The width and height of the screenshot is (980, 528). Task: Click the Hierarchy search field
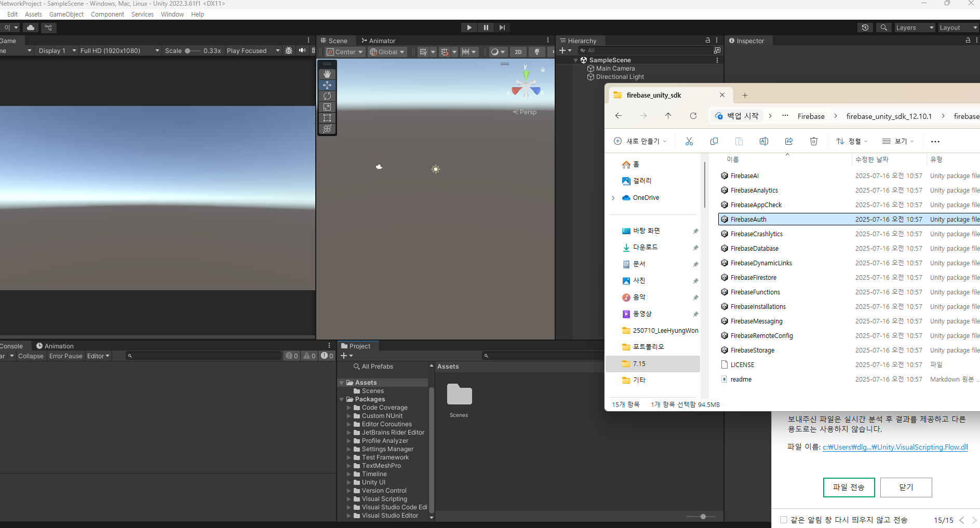point(646,50)
